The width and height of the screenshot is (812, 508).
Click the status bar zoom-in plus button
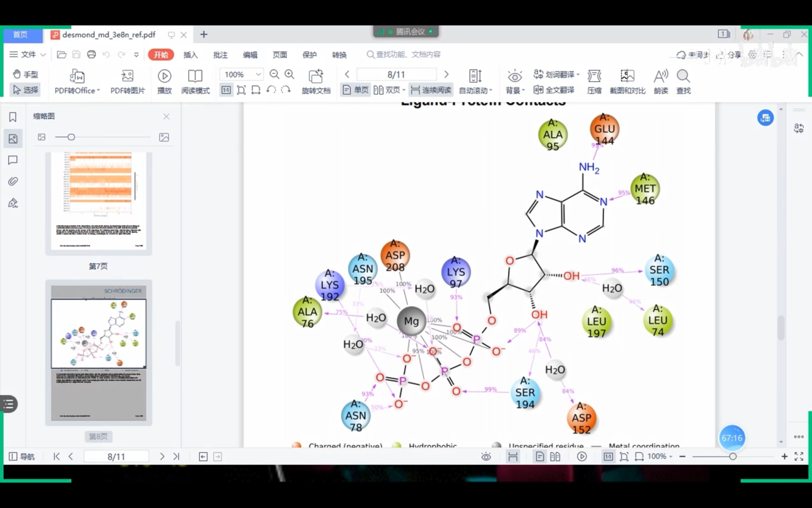click(x=784, y=456)
